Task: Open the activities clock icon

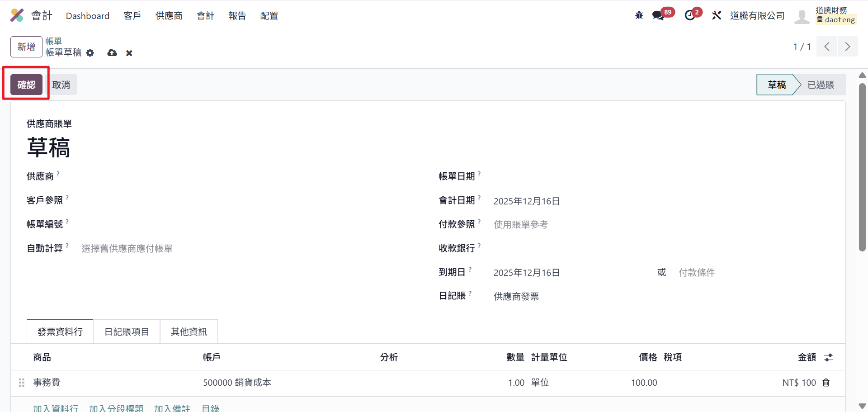Action: [x=690, y=15]
